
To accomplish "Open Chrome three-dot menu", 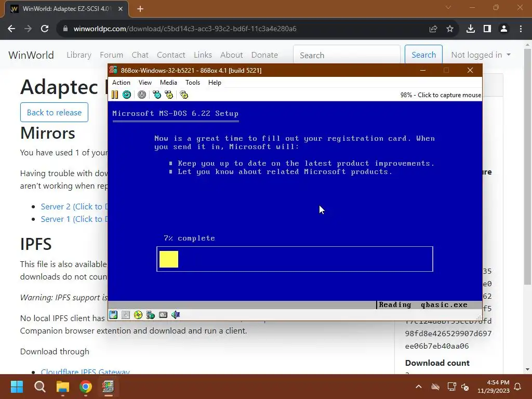I will point(521,29).
